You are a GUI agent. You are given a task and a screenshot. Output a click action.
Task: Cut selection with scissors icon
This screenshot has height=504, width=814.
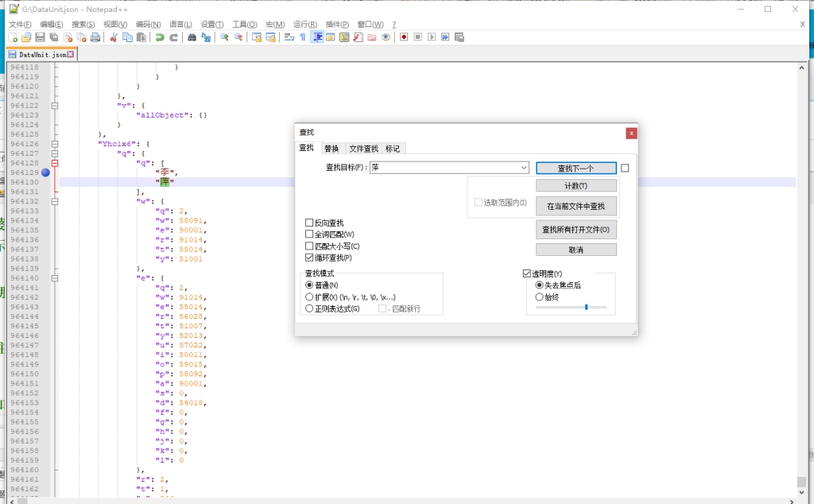(x=113, y=37)
